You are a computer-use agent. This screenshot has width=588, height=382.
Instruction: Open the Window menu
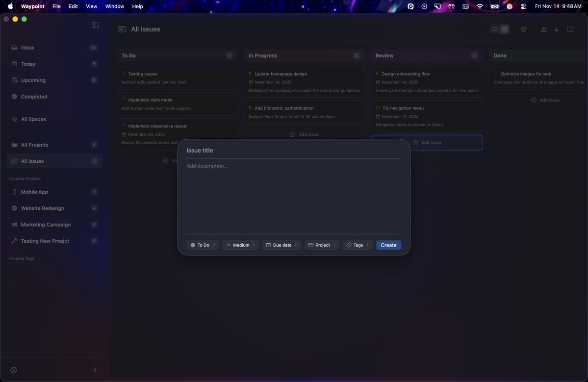(114, 6)
